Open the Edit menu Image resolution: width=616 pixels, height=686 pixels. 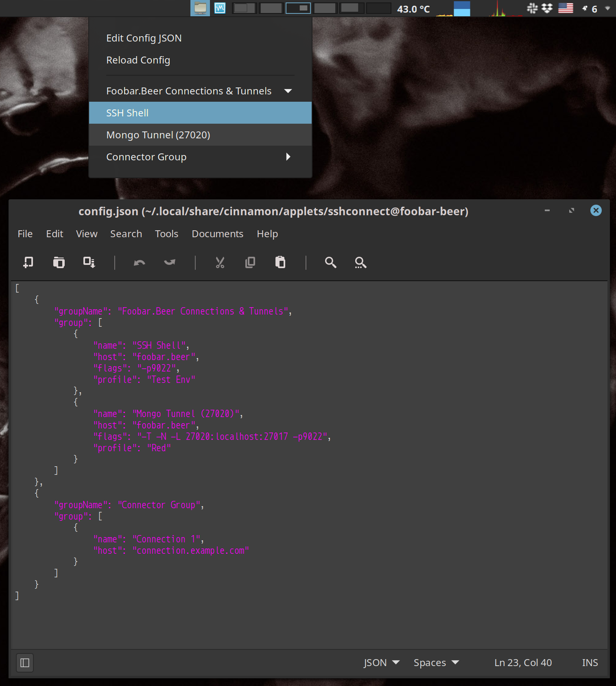pyautogui.click(x=55, y=234)
